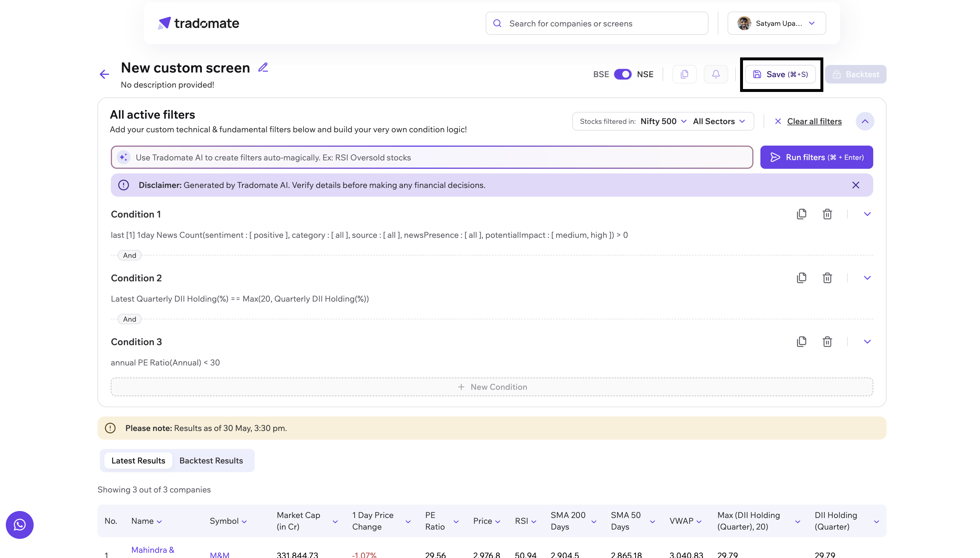The width and height of the screenshot is (980, 558).
Task: Click the pencil icon to edit screen name
Action: (x=263, y=68)
